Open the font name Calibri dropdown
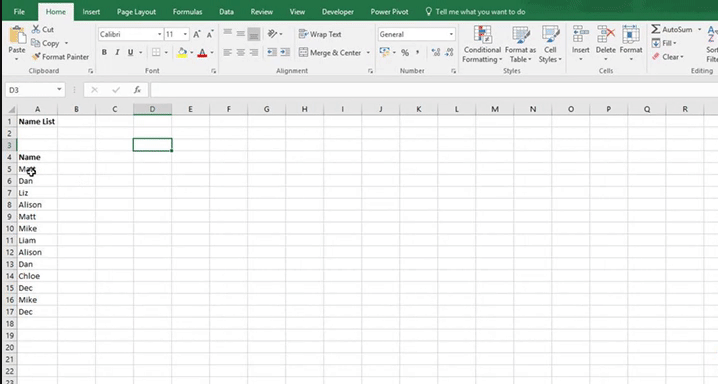The height and width of the screenshot is (384, 718). pyautogui.click(x=159, y=34)
